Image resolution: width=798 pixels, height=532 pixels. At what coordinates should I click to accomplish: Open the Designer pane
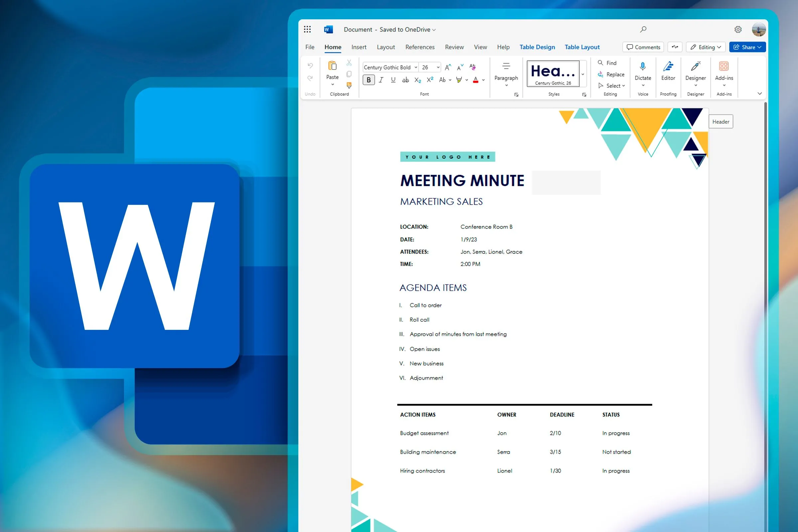[695, 71]
